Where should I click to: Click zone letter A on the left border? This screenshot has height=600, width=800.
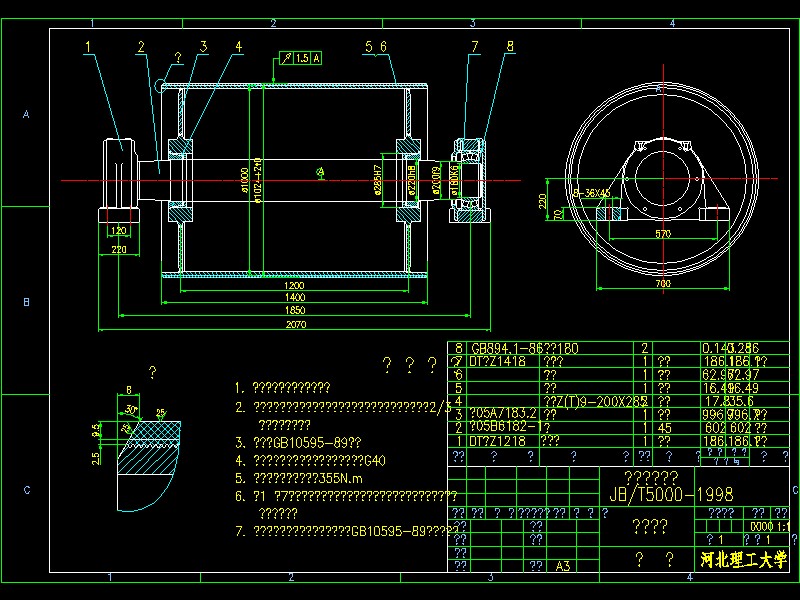26,114
